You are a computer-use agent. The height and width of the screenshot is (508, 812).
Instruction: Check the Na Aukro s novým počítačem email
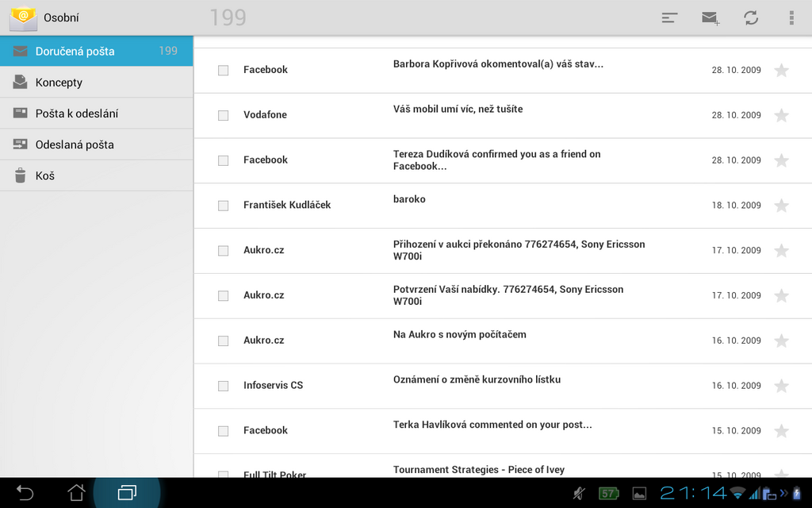pos(224,341)
